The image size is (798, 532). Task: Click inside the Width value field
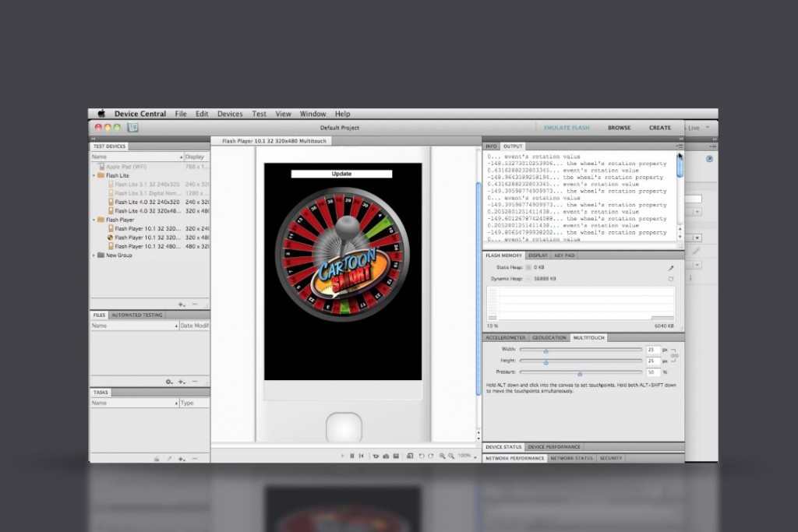pyautogui.click(x=653, y=350)
